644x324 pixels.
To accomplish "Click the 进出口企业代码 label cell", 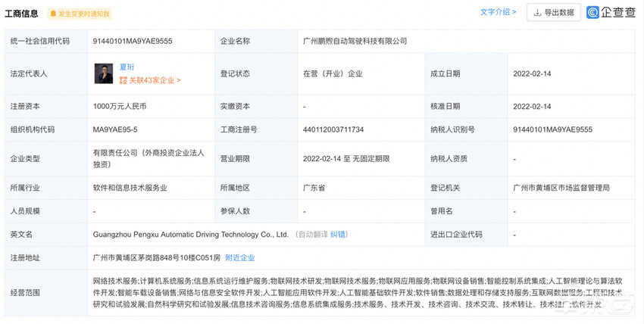I will tap(466, 235).
